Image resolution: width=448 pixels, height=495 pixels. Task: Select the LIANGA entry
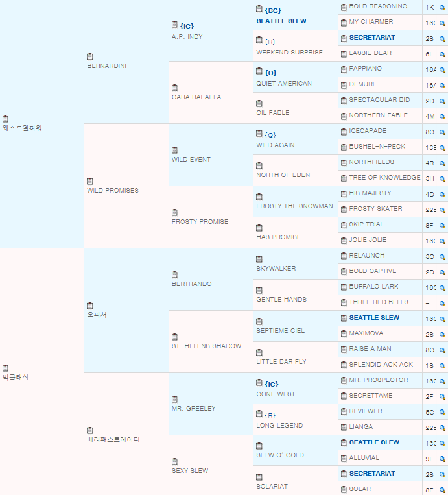pyautogui.click(x=361, y=426)
